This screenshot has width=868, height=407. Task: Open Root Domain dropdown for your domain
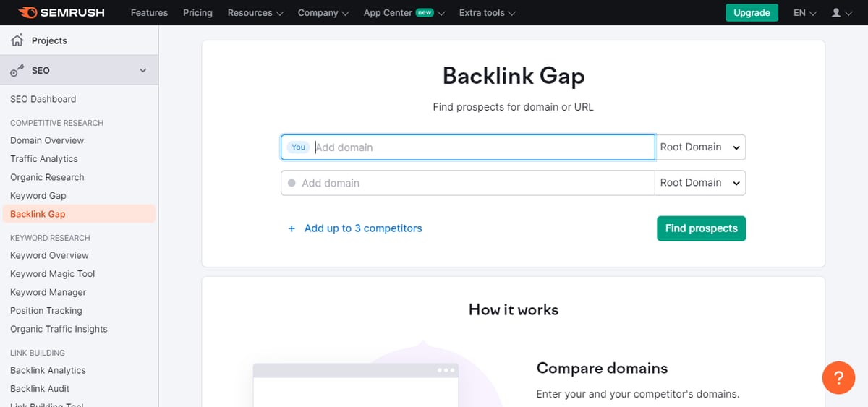pyautogui.click(x=700, y=147)
